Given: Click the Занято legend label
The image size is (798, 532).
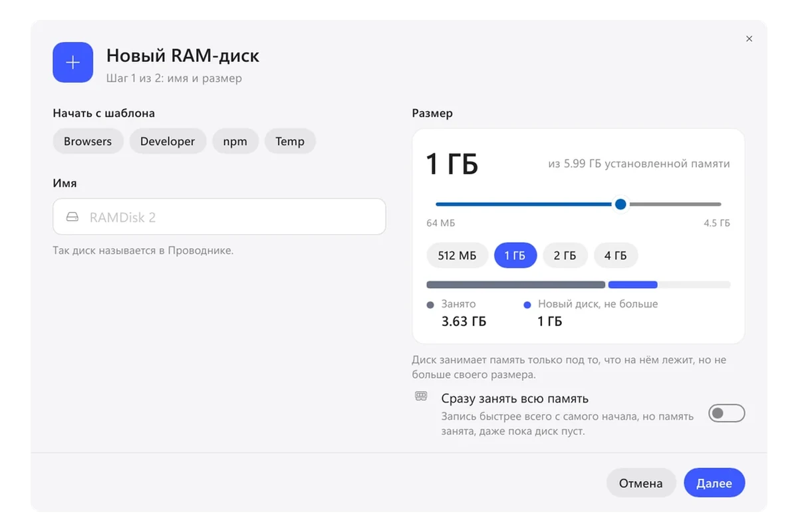Looking at the screenshot, I should point(459,304).
